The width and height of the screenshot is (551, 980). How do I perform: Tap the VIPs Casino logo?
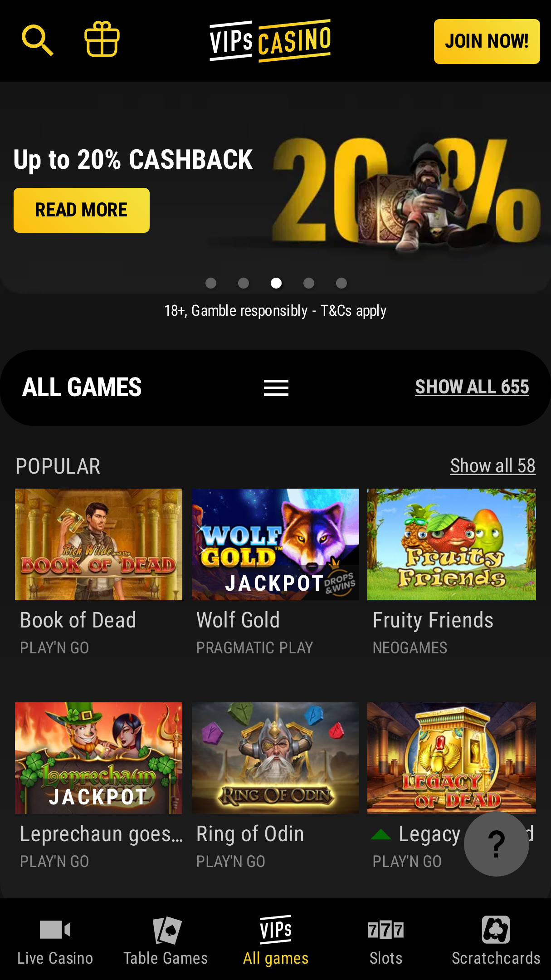(x=270, y=40)
